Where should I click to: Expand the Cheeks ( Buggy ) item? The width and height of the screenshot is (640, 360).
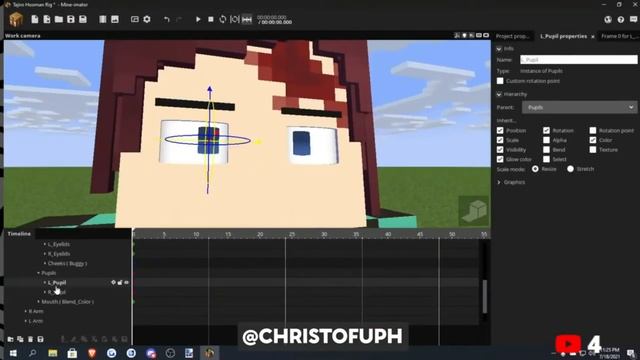(45, 264)
